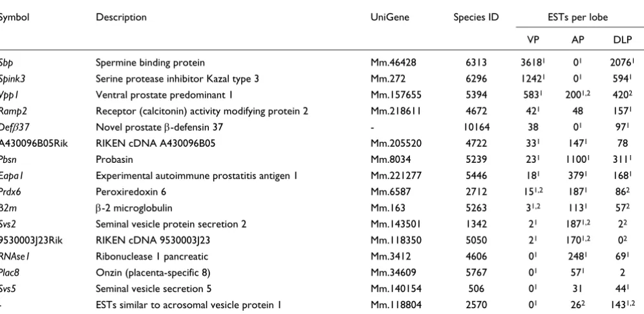Image resolution: width=644 pixels, height=314 pixels.
Task: Click UniGene ID Mm.8034 for Probasin
Action: coord(390,160)
